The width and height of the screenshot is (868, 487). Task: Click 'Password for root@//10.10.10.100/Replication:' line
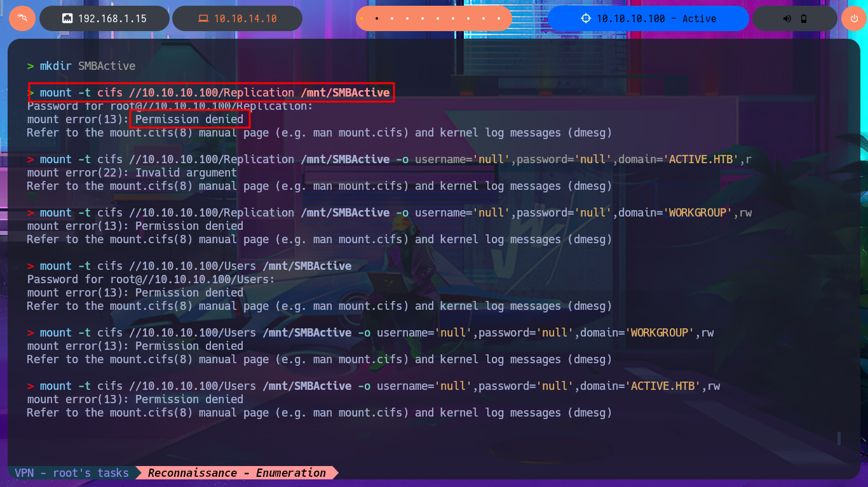(170, 106)
